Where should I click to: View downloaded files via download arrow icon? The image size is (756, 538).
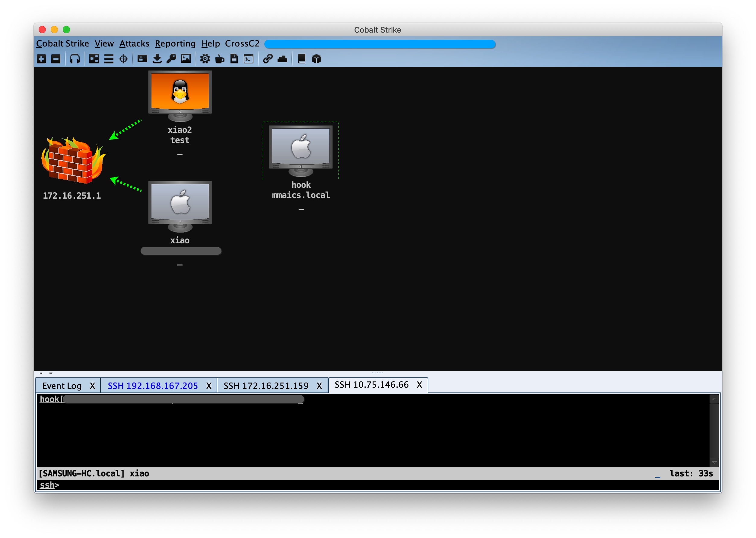pos(157,59)
